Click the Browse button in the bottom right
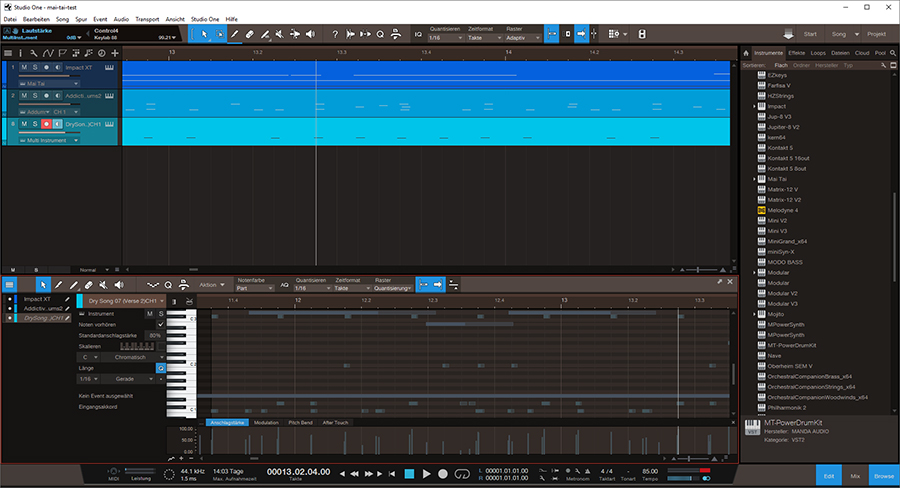This screenshot has width=900, height=488. tap(884, 476)
